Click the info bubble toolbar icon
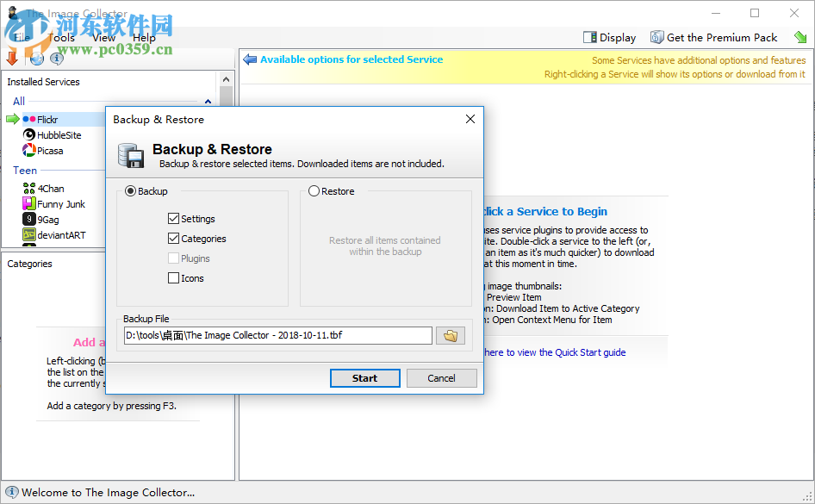 pos(56,59)
